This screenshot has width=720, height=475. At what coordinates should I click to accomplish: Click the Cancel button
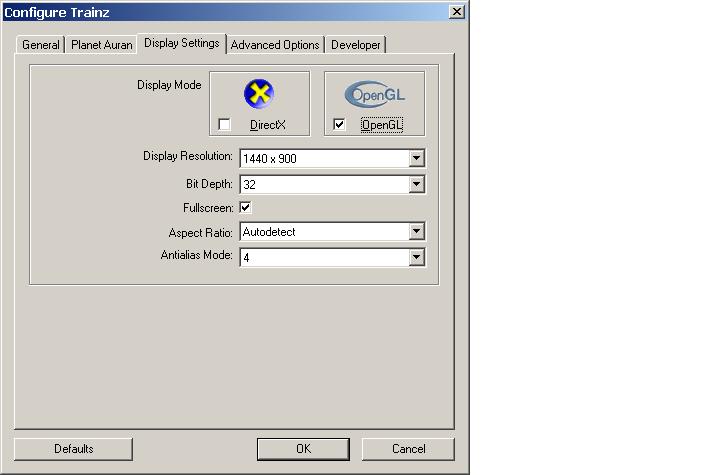tap(408, 449)
